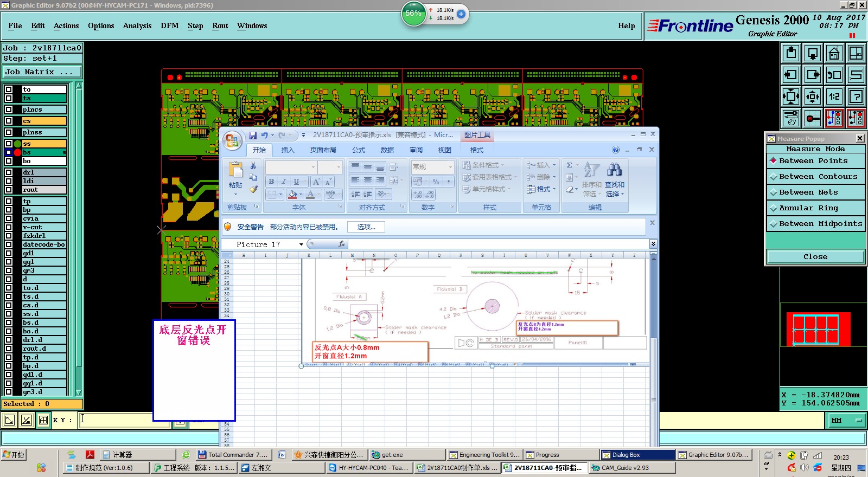This screenshot has width=868, height=477.
Task: Click the diagonal arrow icon beside XY field
Action: [9, 420]
